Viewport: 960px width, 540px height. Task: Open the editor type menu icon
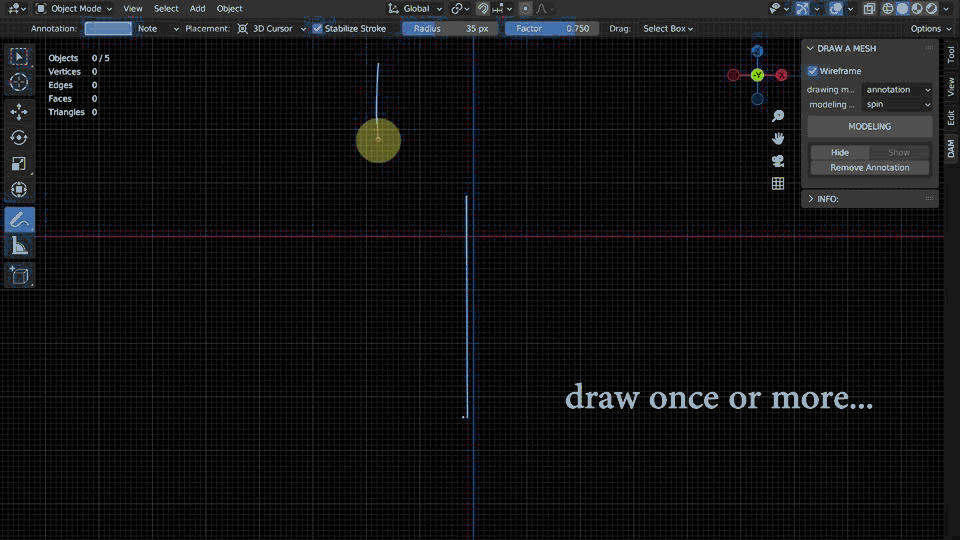pyautogui.click(x=16, y=9)
